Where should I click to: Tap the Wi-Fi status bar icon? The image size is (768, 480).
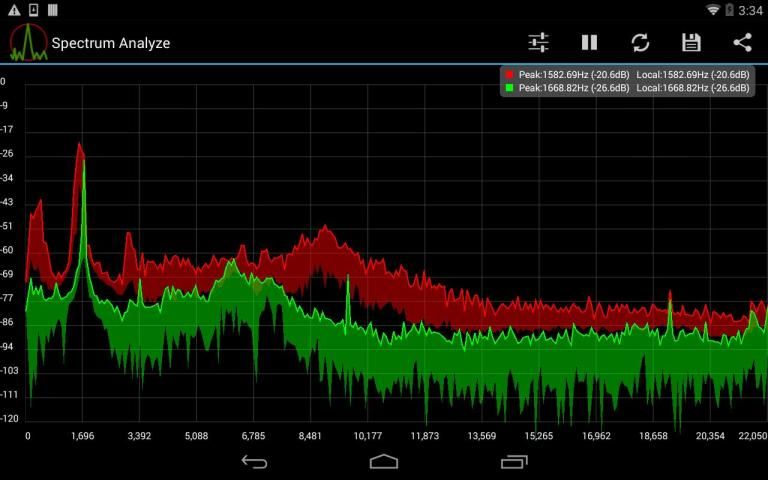[x=713, y=10]
